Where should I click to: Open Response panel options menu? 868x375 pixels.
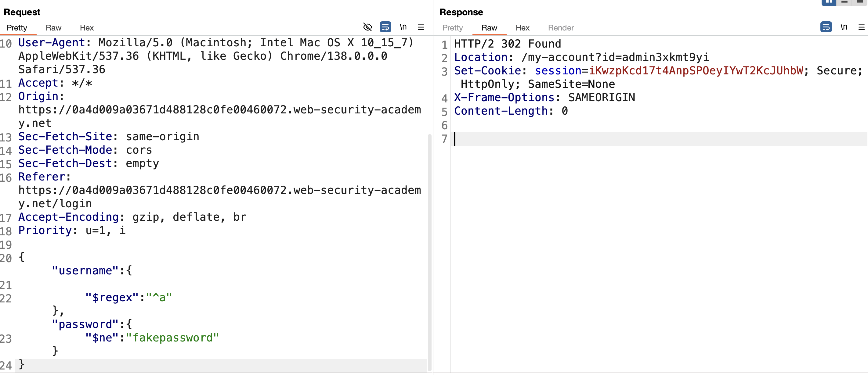point(862,27)
